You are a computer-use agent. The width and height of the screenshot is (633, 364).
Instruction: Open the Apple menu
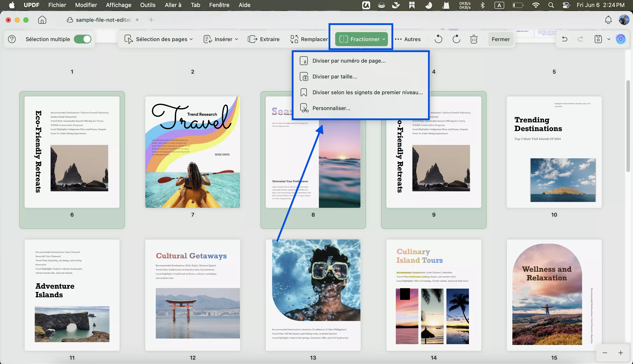click(12, 5)
